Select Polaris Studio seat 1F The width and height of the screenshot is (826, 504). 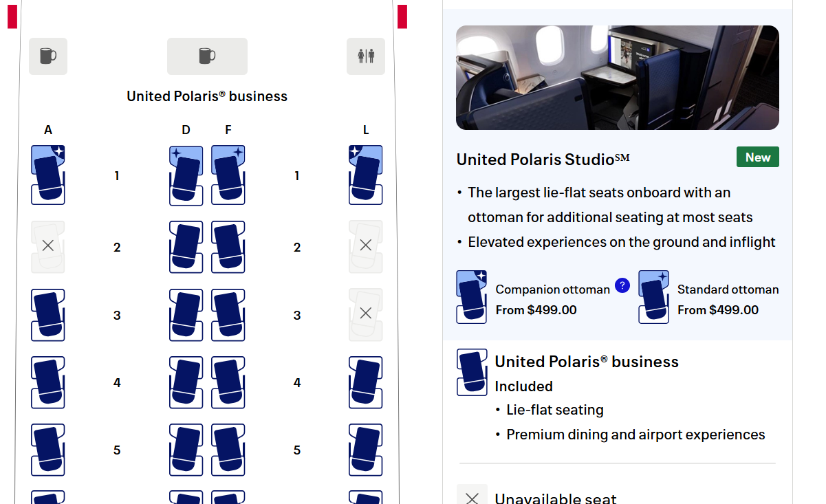click(228, 175)
